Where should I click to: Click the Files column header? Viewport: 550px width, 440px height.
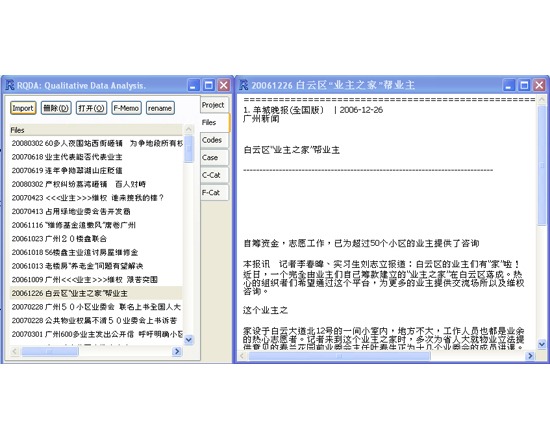(x=96, y=130)
